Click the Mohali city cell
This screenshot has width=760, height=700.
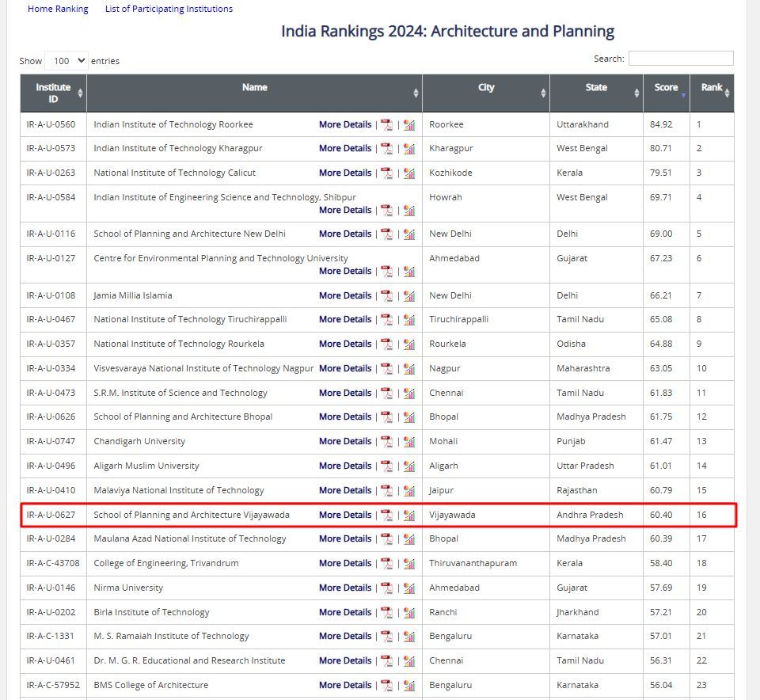(485, 441)
